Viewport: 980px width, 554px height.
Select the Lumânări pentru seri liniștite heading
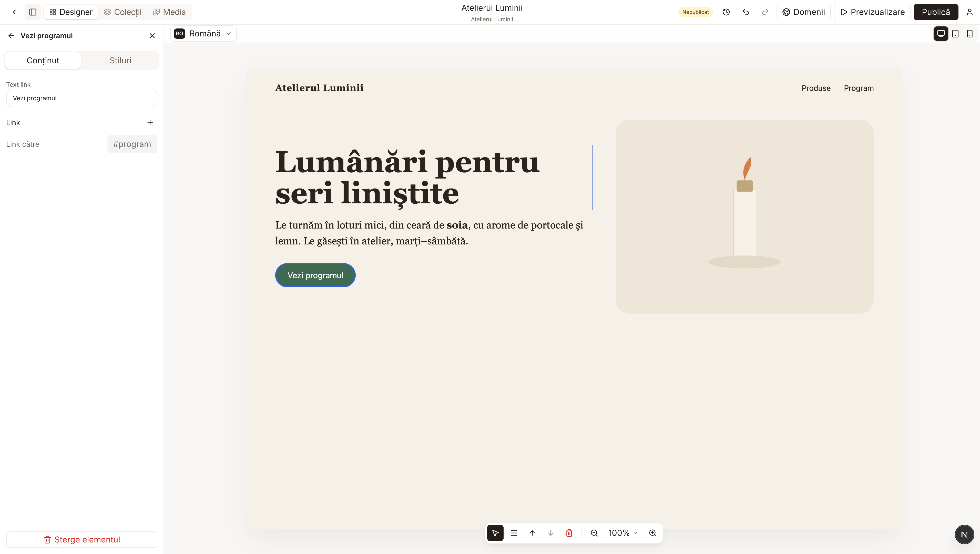pos(433,177)
